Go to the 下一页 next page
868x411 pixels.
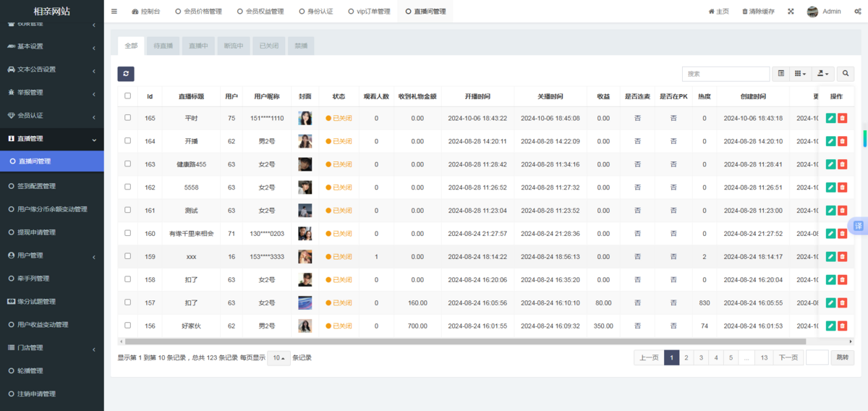pos(788,357)
